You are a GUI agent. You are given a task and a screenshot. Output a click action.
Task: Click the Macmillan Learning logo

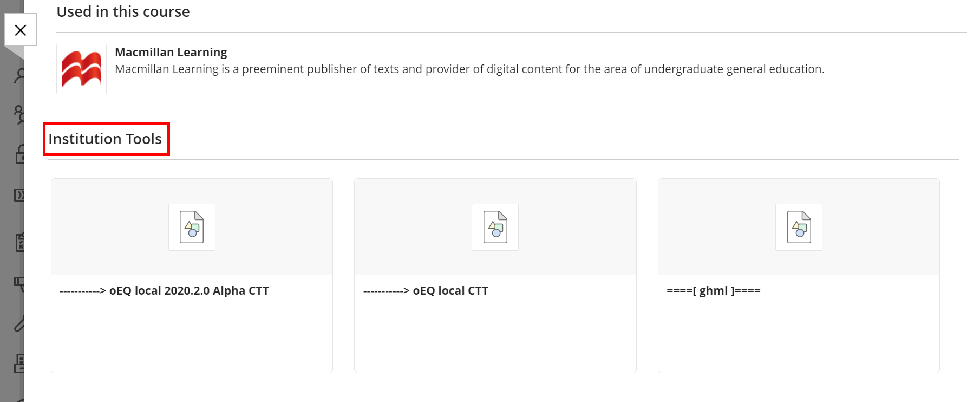[x=81, y=69]
